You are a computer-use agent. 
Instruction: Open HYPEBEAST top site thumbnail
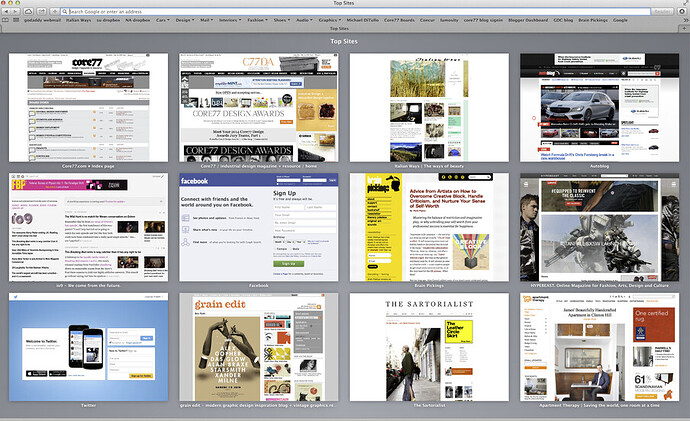(x=599, y=227)
